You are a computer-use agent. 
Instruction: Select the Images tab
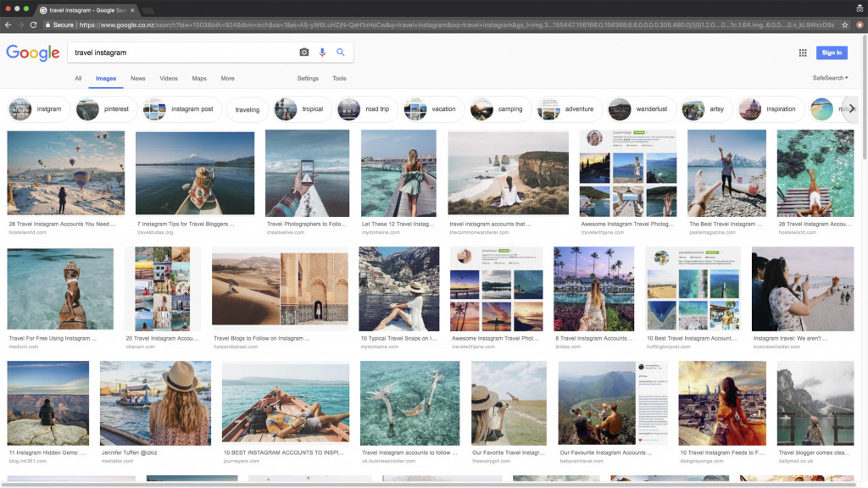(106, 79)
